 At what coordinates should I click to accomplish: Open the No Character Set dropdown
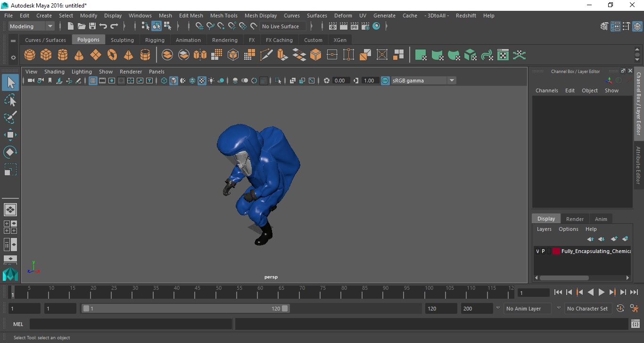(x=587, y=309)
